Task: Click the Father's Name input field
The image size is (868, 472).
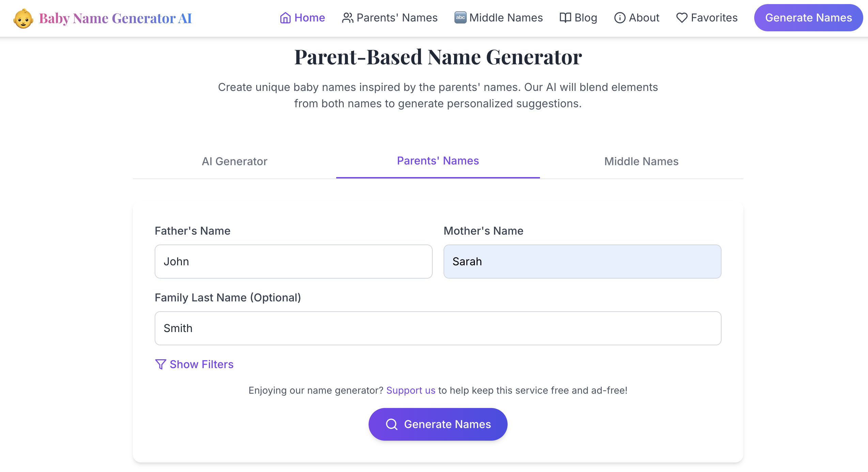Action: click(x=294, y=262)
